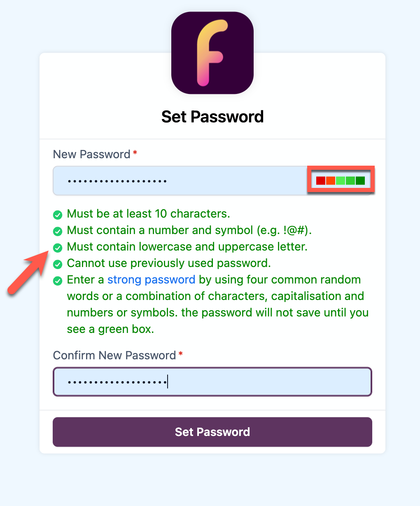Click check icon beside "at least 10 characters"
This screenshot has height=506, width=420.
(x=58, y=215)
